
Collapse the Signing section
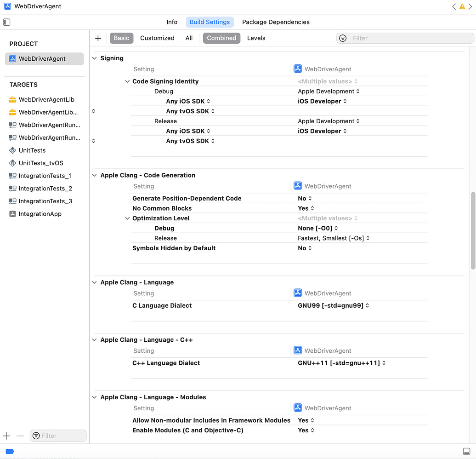point(95,58)
